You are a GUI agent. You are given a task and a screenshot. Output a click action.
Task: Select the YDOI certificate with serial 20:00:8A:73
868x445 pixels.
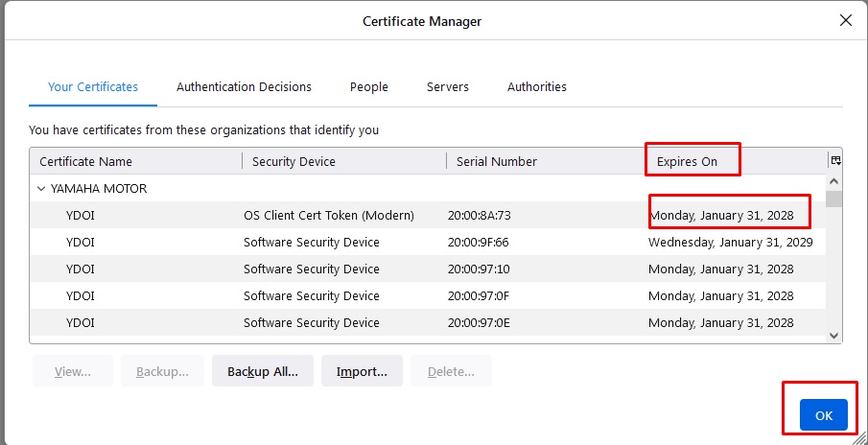pos(428,215)
